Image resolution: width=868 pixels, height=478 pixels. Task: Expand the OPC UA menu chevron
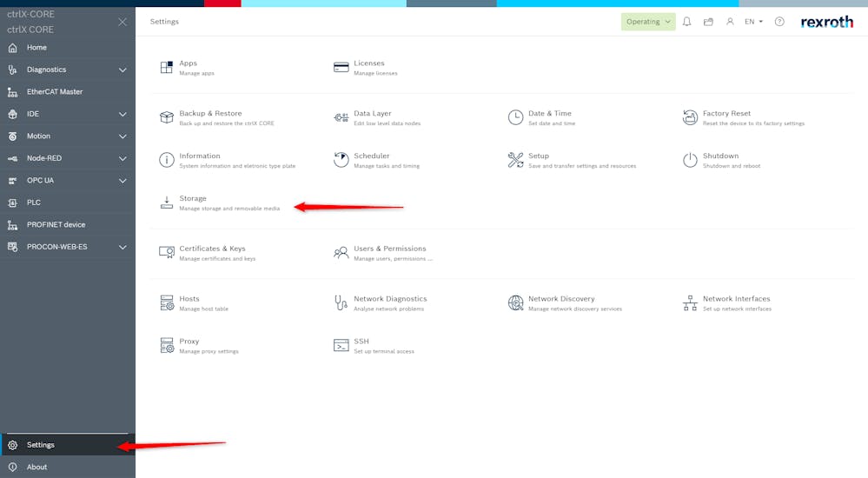[x=123, y=181]
